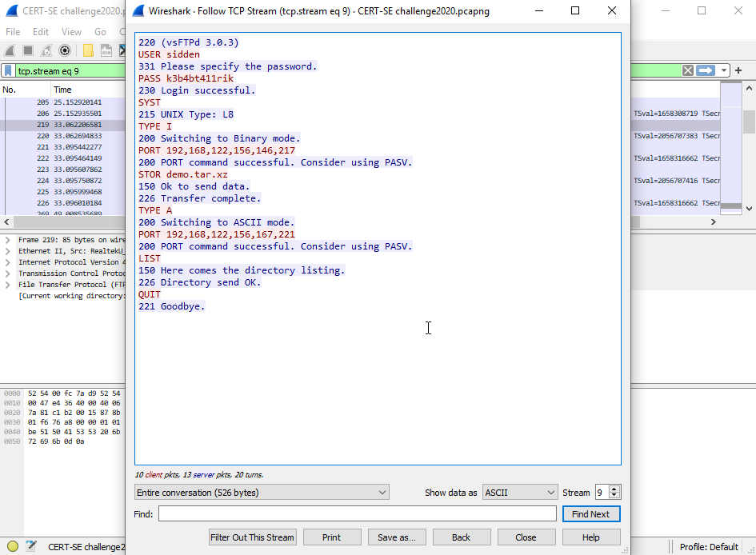Click the Back button
This screenshot has height=555, width=756.
coord(462,537)
